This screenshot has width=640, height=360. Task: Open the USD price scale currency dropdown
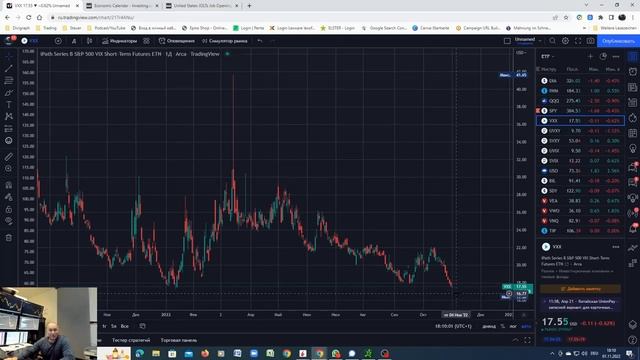point(521,53)
